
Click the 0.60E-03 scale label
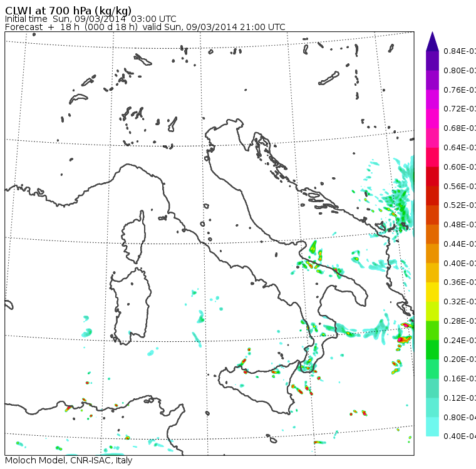(x=460, y=167)
